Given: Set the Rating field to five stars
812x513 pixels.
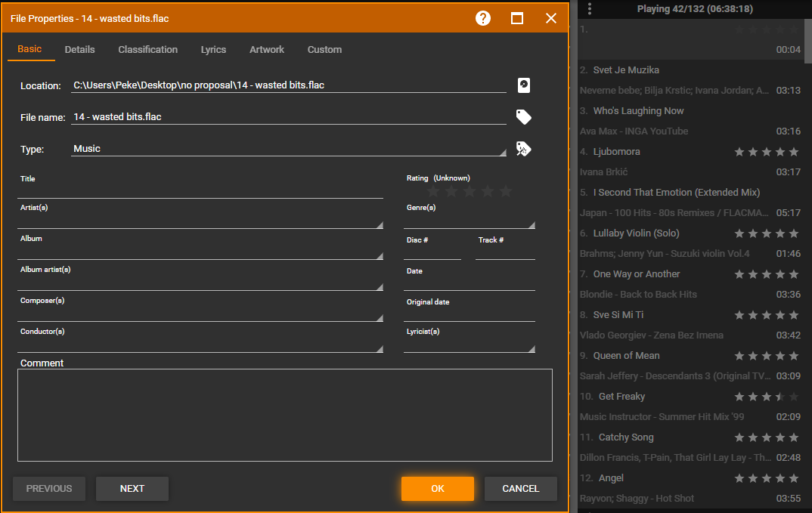Looking at the screenshot, I should click(506, 192).
